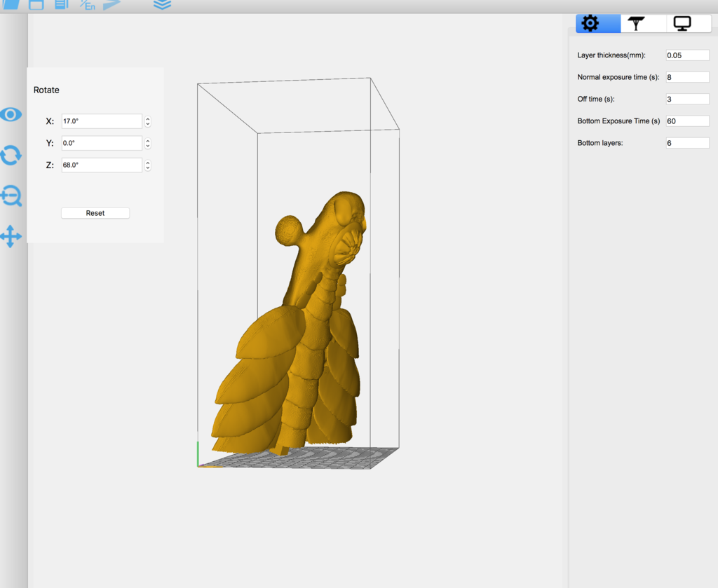This screenshot has width=718, height=588.
Task: Edit the Off time value
Action: pos(687,100)
